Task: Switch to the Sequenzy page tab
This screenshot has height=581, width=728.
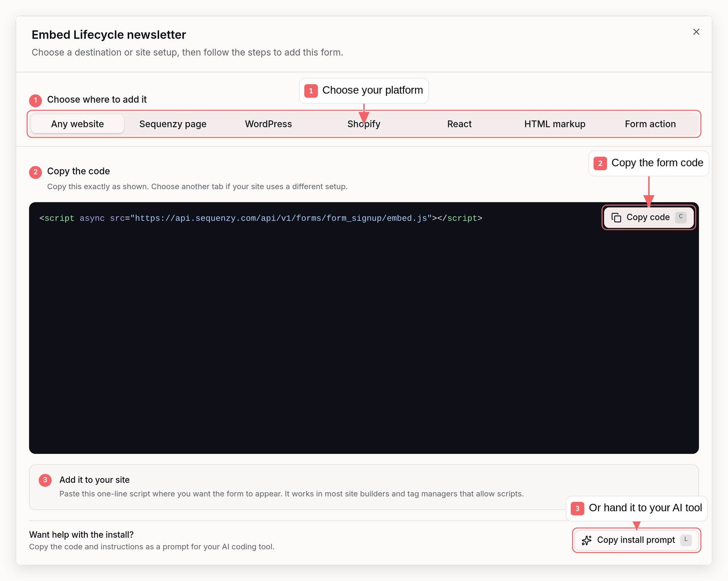Action: pos(173,124)
